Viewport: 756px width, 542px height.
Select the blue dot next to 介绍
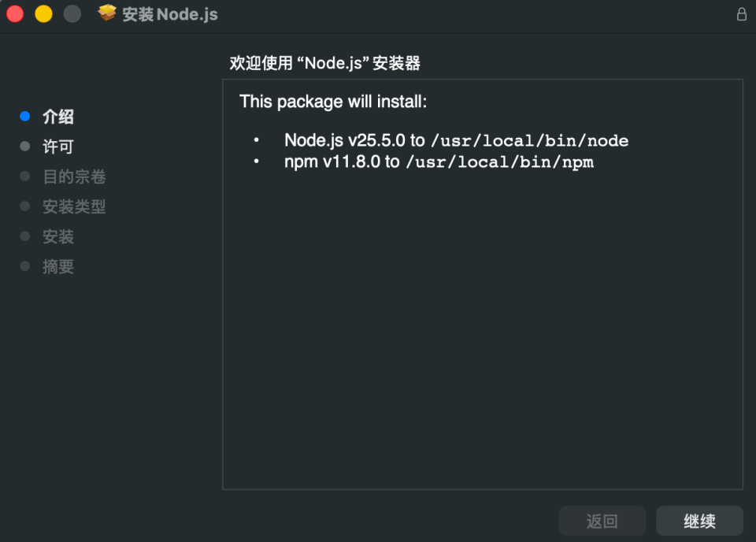(x=24, y=116)
